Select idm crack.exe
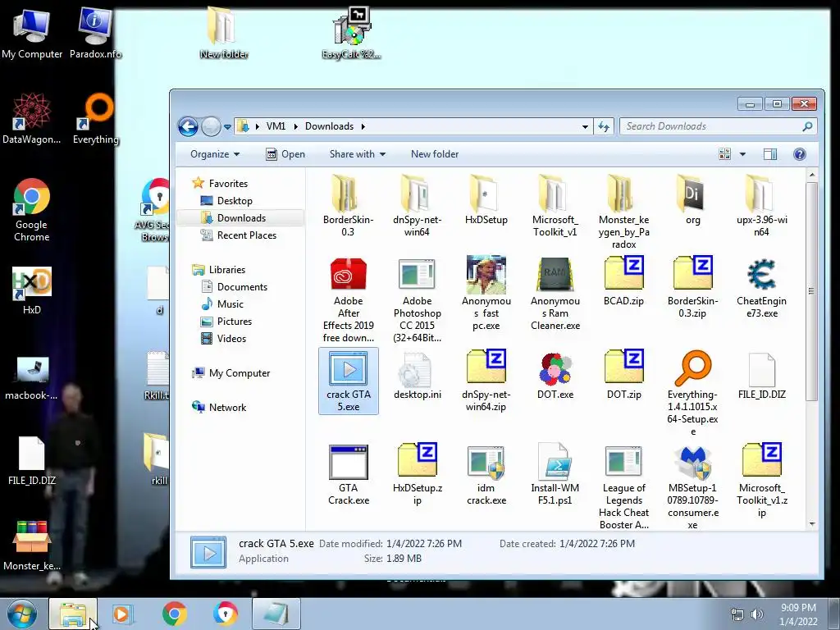This screenshot has height=630, width=840. (486, 475)
